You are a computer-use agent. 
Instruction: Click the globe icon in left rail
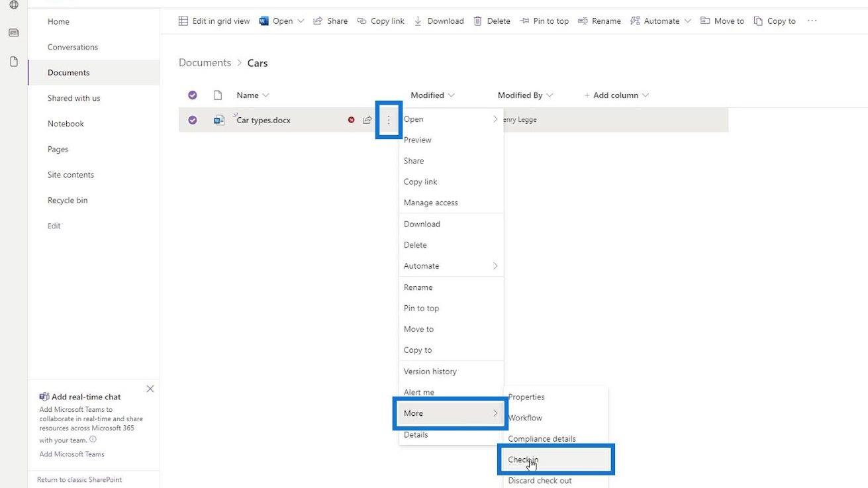(14, 5)
